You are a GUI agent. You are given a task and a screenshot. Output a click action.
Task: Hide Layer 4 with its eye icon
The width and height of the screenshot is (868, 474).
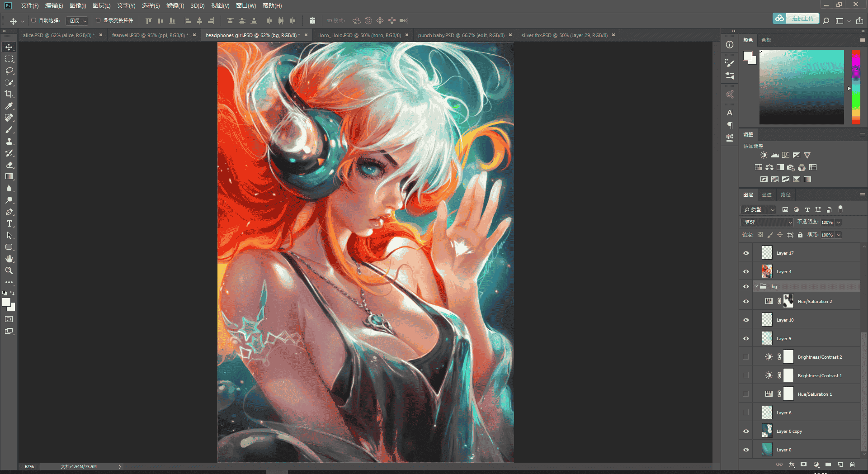point(746,271)
